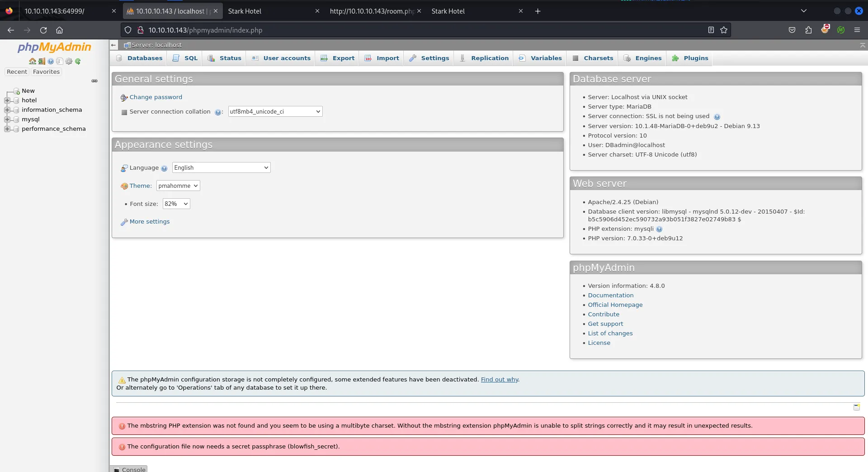Click the New database icon in the tree
Screen dimensions: 868x472
[x=17, y=91]
